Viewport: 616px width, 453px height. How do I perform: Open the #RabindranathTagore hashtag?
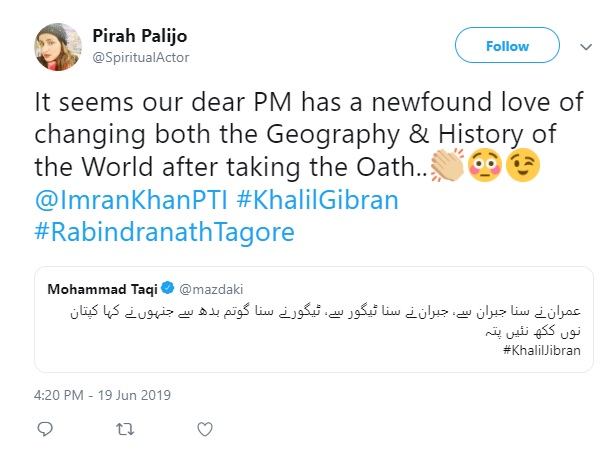click(164, 232)
